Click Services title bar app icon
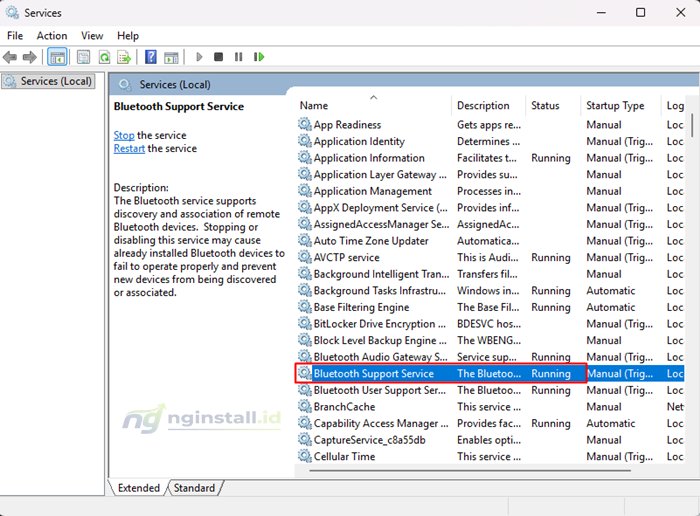The height and width of the screenshot is (516, 700). 12,12
